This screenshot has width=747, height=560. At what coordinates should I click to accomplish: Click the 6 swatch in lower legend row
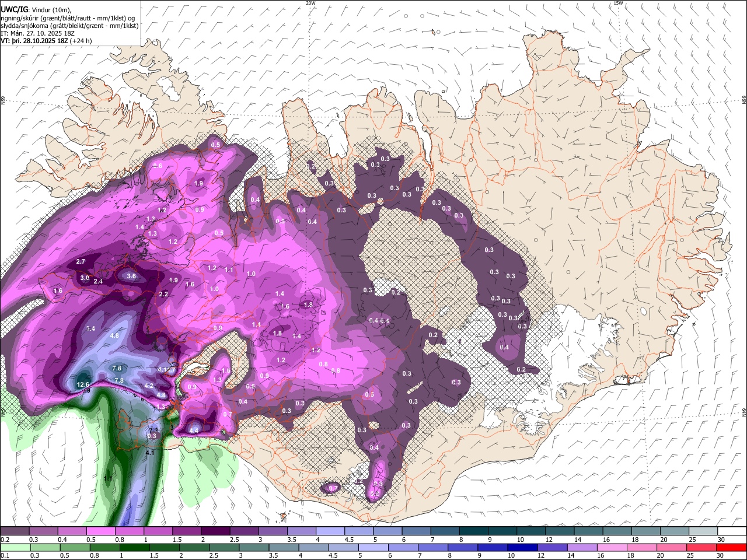(x=404, y=547)
